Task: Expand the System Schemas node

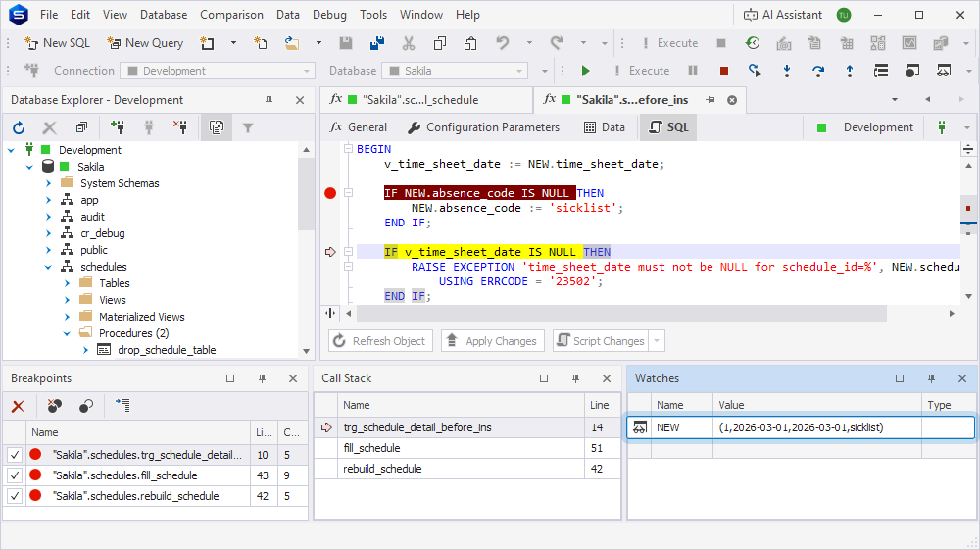Action: click(49, 183)
